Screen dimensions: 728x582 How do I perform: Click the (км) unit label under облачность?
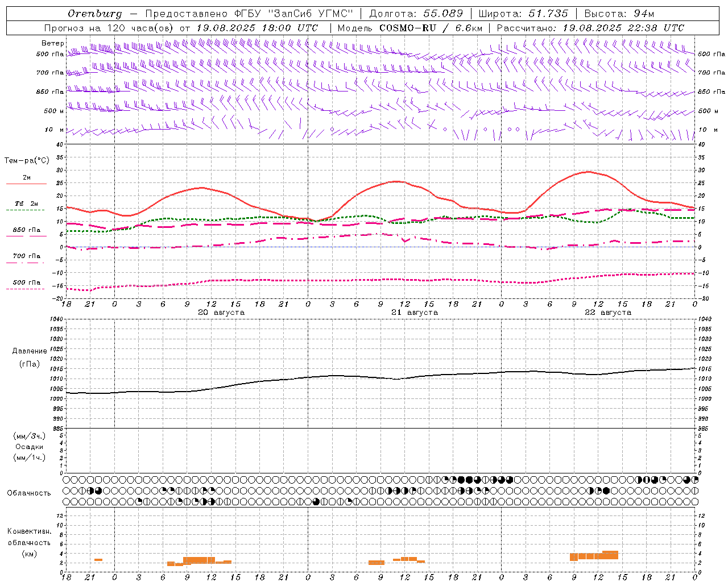click(x=29, y=554)
